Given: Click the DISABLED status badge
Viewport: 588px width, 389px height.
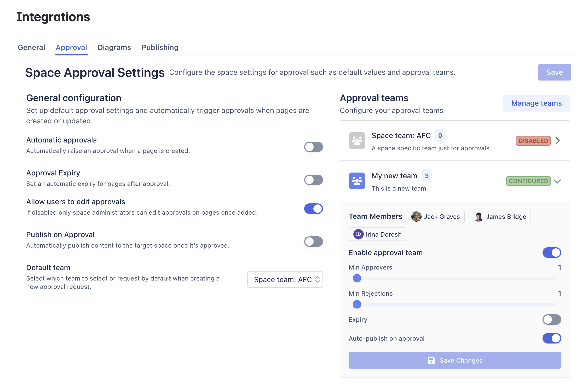Looking at the screenshot, I should [x=533, y=141].
